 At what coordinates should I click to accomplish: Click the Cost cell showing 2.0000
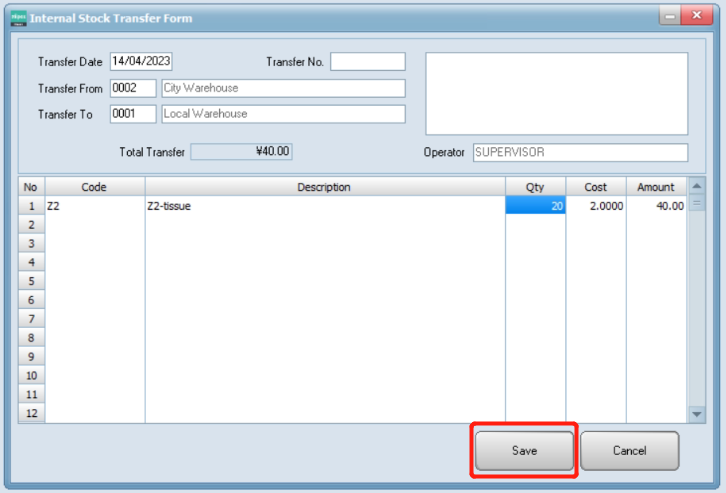pos(595,206)
